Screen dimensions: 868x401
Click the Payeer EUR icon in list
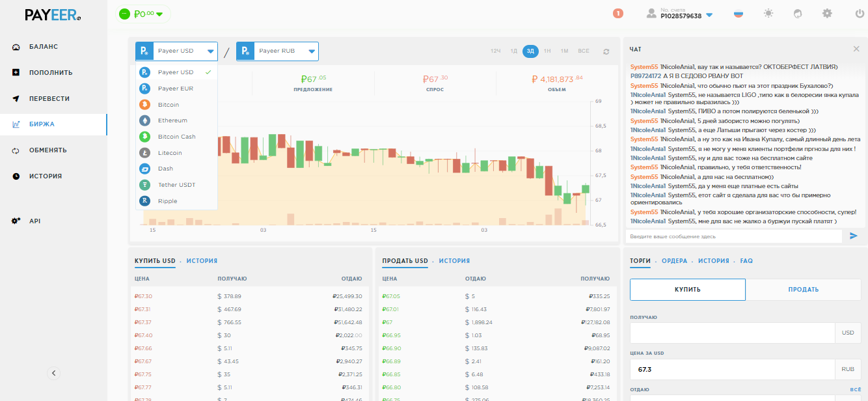[x=144, y=89]
